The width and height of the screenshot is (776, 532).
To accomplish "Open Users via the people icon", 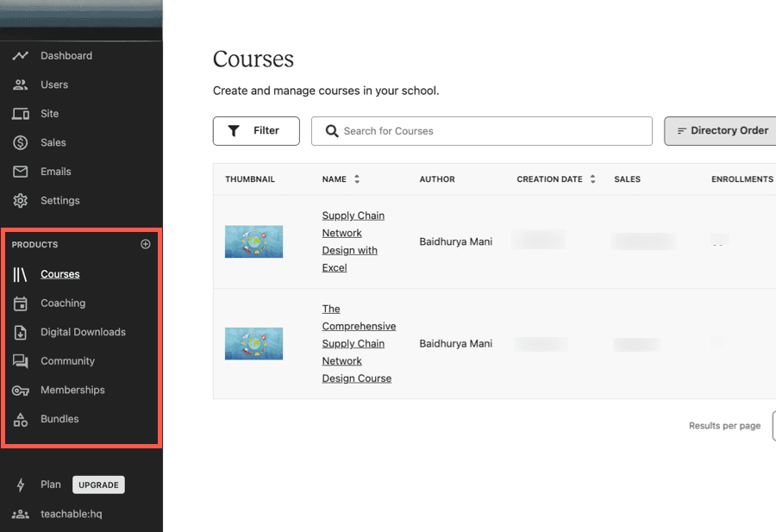I will point(21,84).
